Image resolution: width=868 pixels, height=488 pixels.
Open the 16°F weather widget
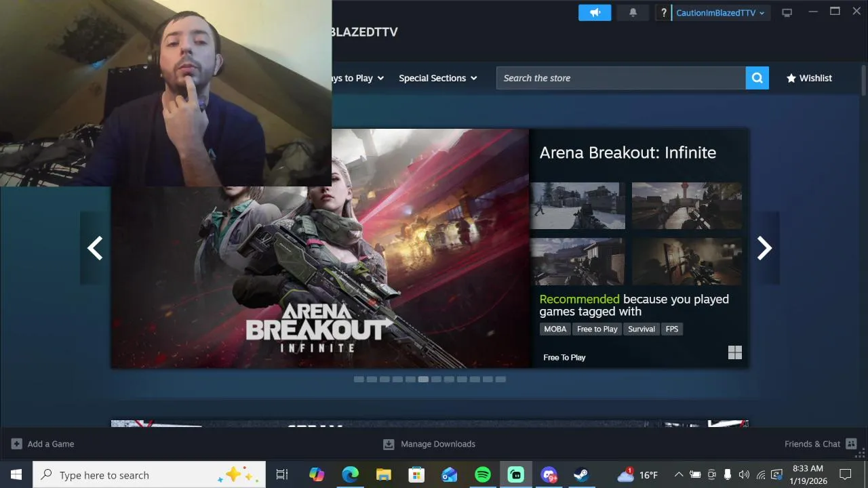click(637, 474)
